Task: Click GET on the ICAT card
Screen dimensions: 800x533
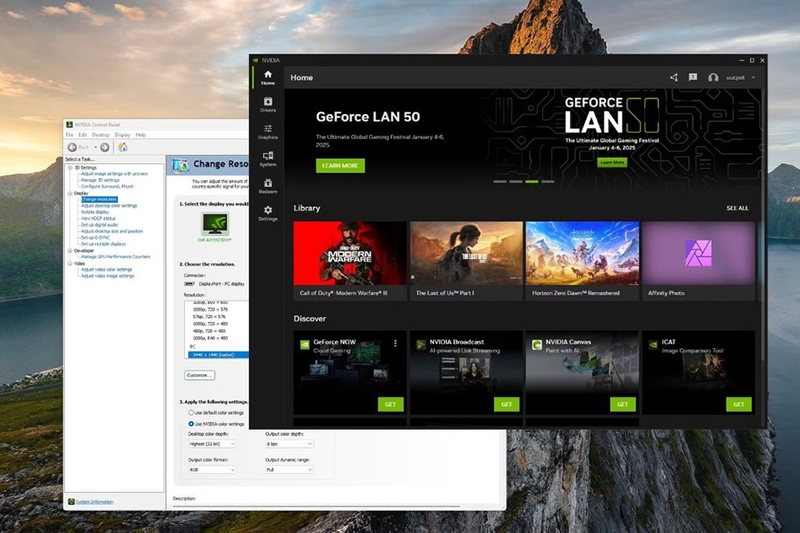Action: (739, 404)
